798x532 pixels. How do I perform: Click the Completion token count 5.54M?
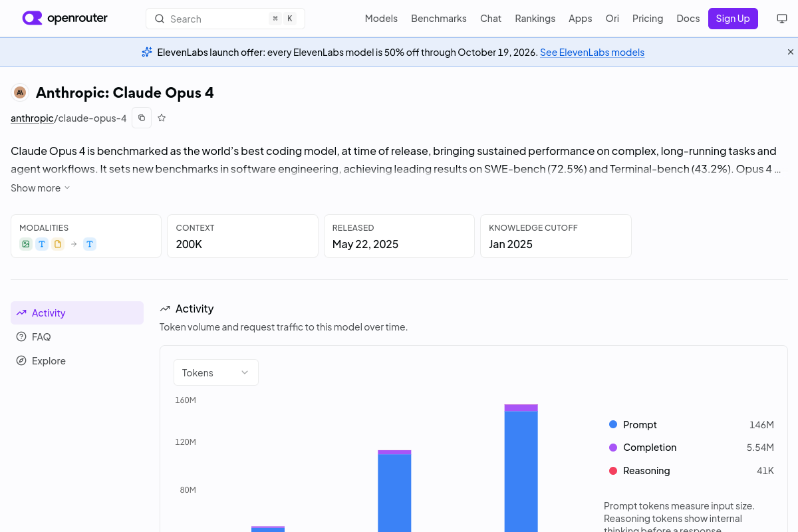760,448
